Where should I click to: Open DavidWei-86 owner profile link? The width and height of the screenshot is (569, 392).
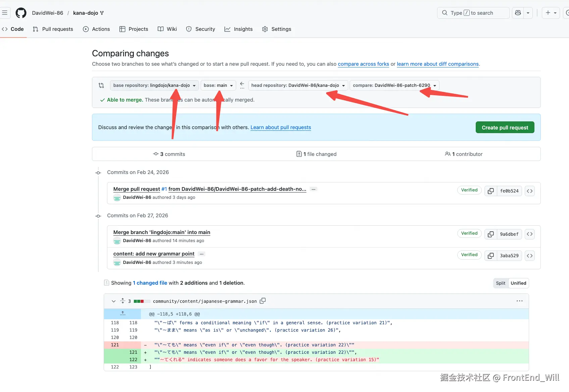48,13
